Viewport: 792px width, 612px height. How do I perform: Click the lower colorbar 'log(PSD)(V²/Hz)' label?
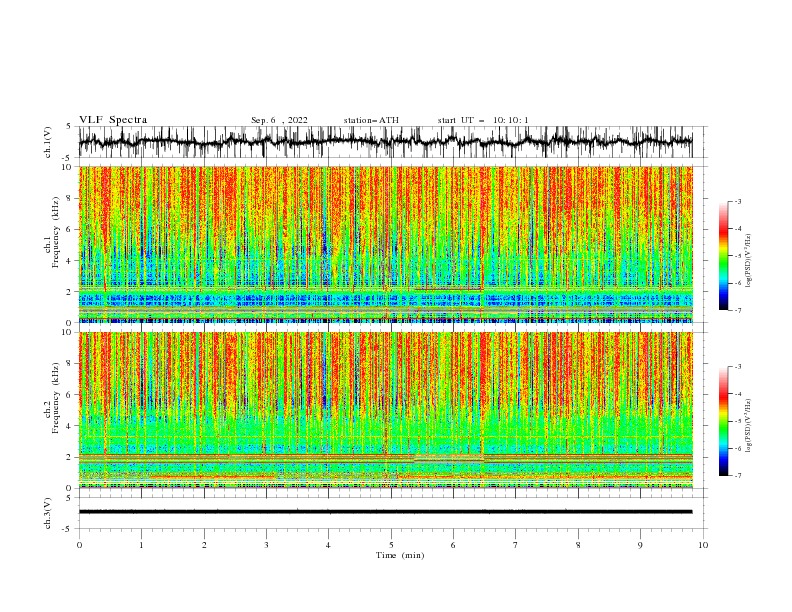pyautogui.click(x=748, y=426)
